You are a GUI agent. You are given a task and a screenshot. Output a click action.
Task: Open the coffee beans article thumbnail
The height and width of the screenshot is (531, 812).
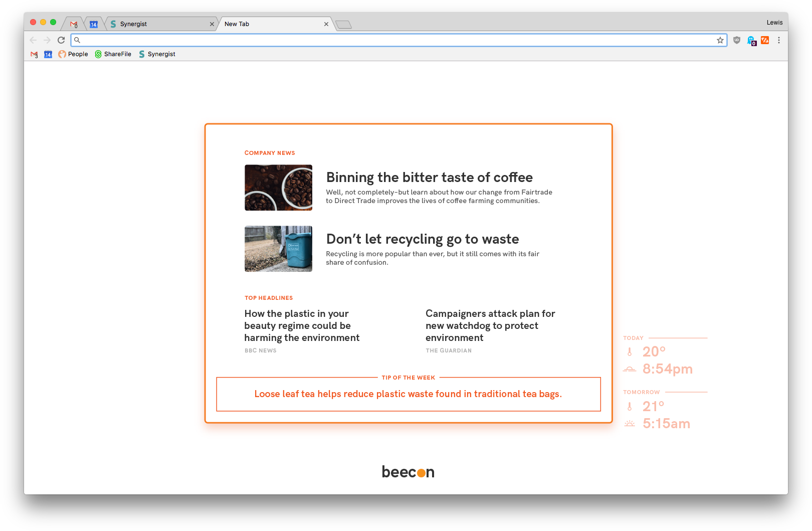coord(278,188)
